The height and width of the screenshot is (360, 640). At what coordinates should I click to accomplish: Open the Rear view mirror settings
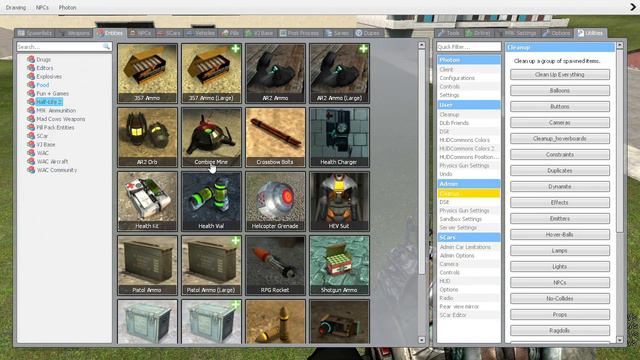(x=469, y=307)
